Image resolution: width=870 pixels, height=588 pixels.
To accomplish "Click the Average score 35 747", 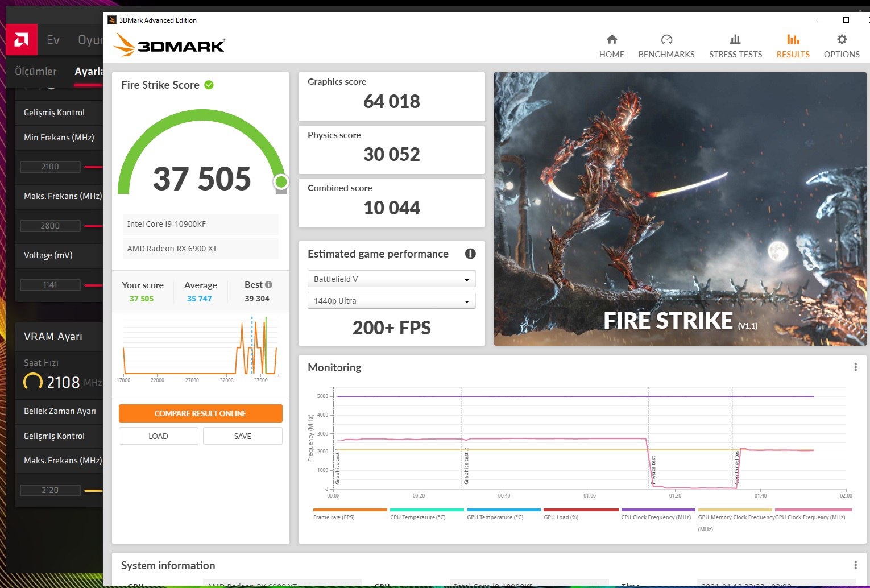I will 199,299.
